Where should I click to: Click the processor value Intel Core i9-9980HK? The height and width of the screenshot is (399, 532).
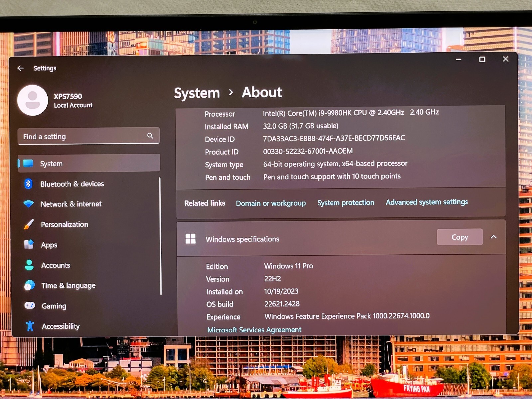click(351, 113)
